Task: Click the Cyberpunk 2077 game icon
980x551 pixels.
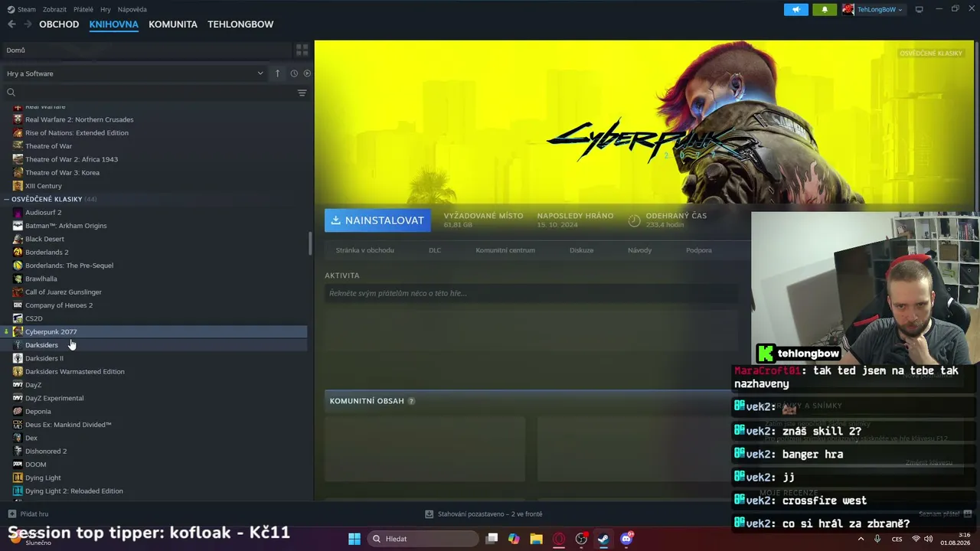Action: tap(18, 332)
